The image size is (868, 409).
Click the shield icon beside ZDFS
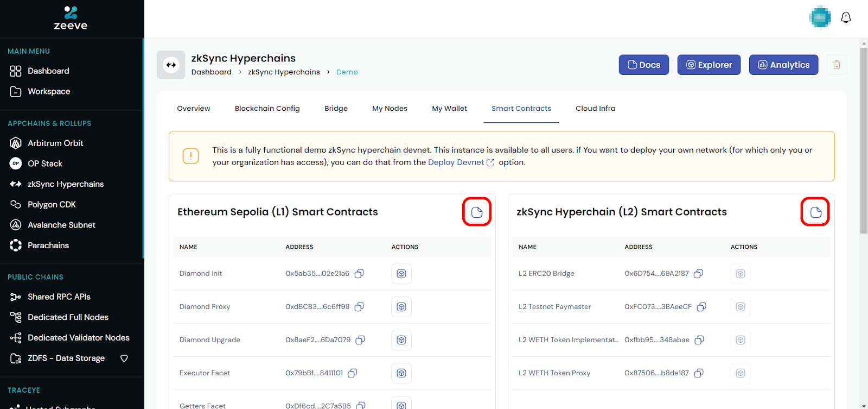(124, 358)
